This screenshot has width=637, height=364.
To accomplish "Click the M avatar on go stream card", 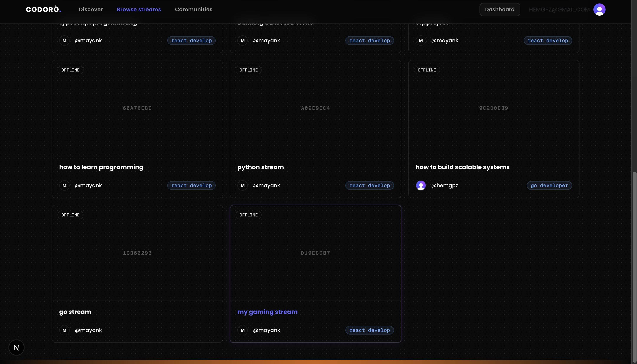I will coord(64,330).
